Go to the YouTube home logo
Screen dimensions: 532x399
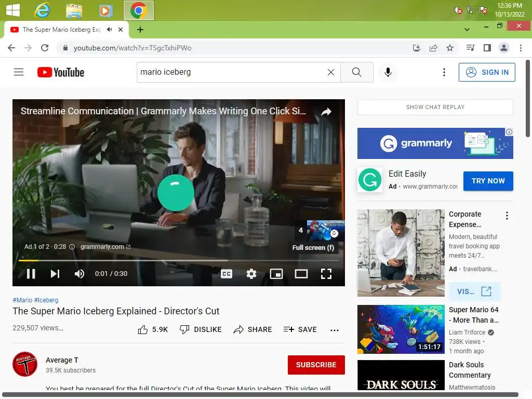click(x=61, y=72)
